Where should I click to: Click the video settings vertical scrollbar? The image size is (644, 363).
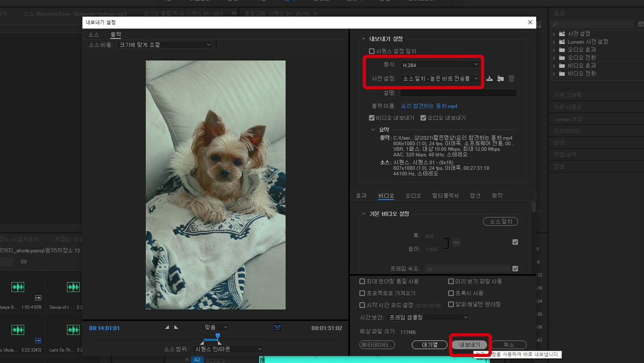pos(534,207)
